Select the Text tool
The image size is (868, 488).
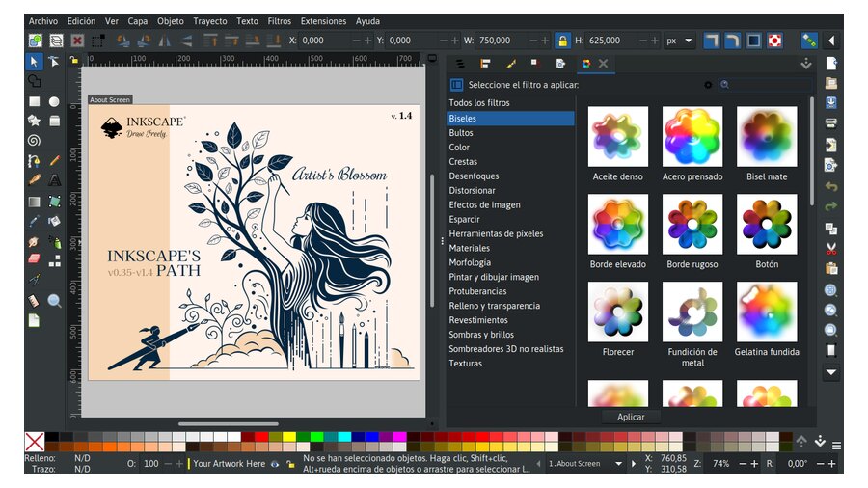click(54, 179)
